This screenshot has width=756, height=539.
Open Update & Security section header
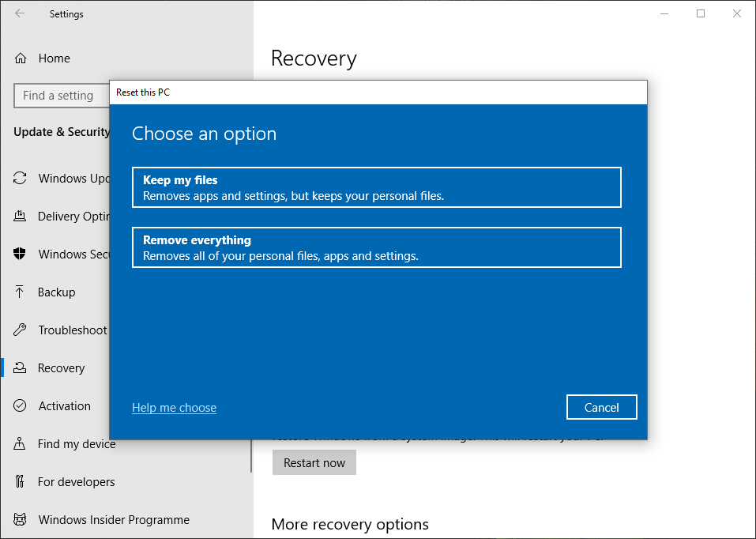(61, 132)
